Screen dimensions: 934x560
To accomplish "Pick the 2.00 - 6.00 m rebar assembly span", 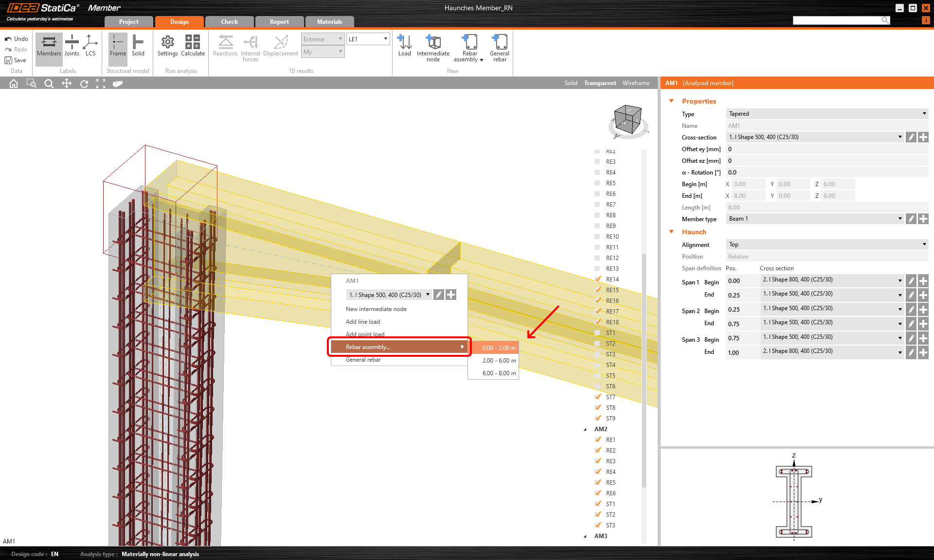I will (498, 361).
